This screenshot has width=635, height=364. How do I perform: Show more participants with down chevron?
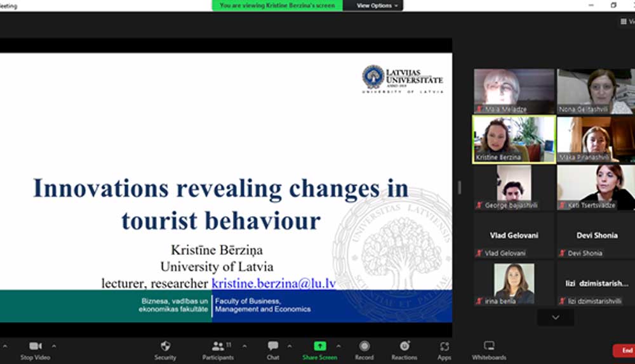556,317
